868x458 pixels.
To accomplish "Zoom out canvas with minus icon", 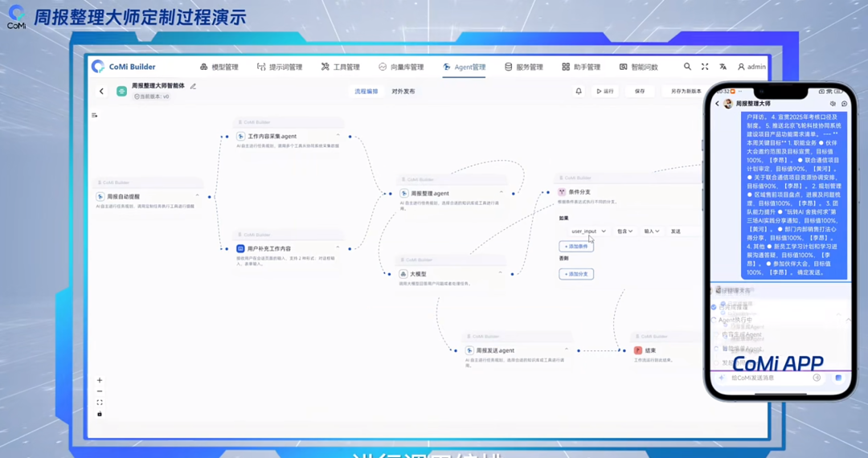I will pos(100,391).
